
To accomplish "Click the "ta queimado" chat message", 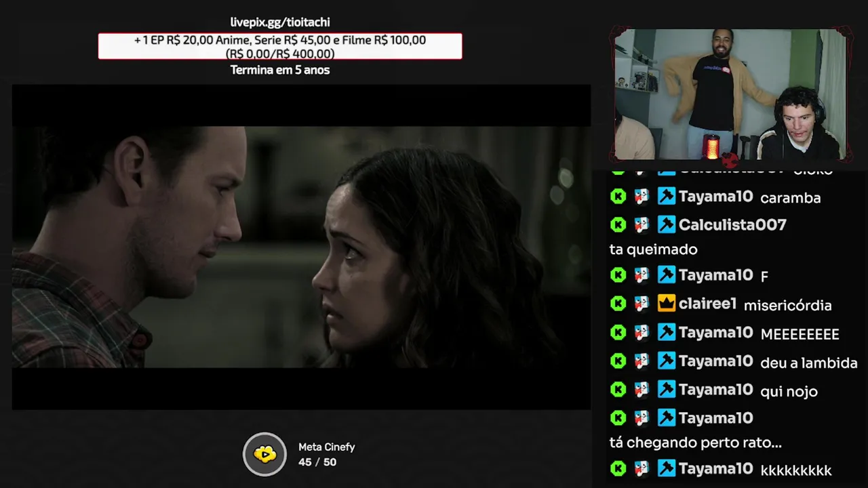I will coord(654,249).
